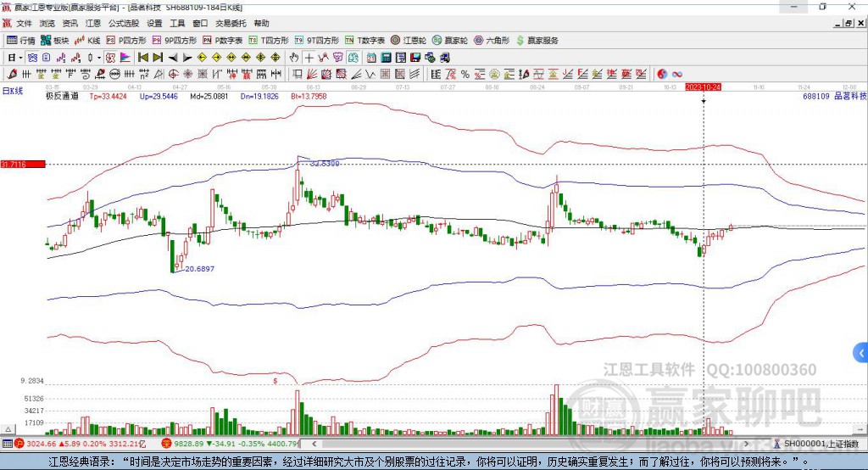Click horizontal scrollbar right arrow
868x470 pixels.
746,444
